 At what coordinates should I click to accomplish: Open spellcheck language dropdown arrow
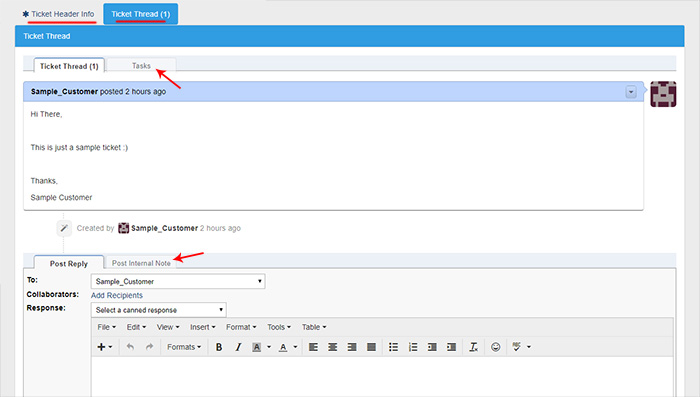click(529, 347)
